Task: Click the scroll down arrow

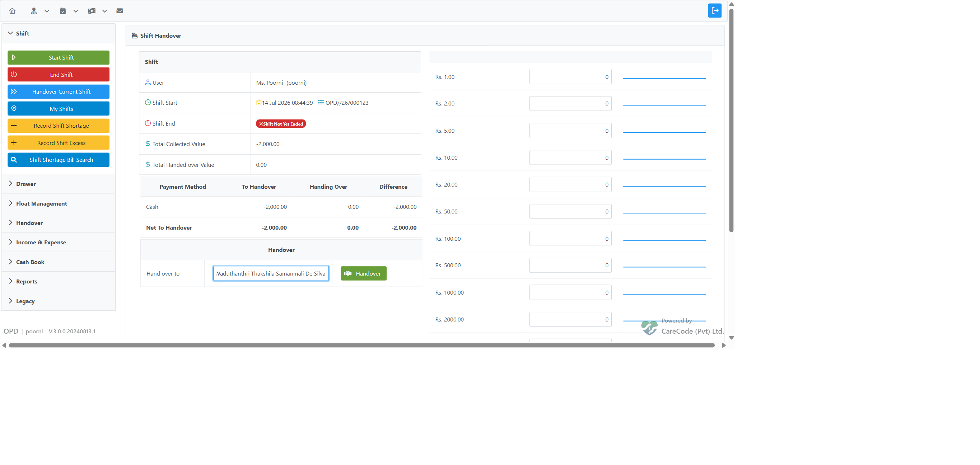Action: click(x=731, y=338)
